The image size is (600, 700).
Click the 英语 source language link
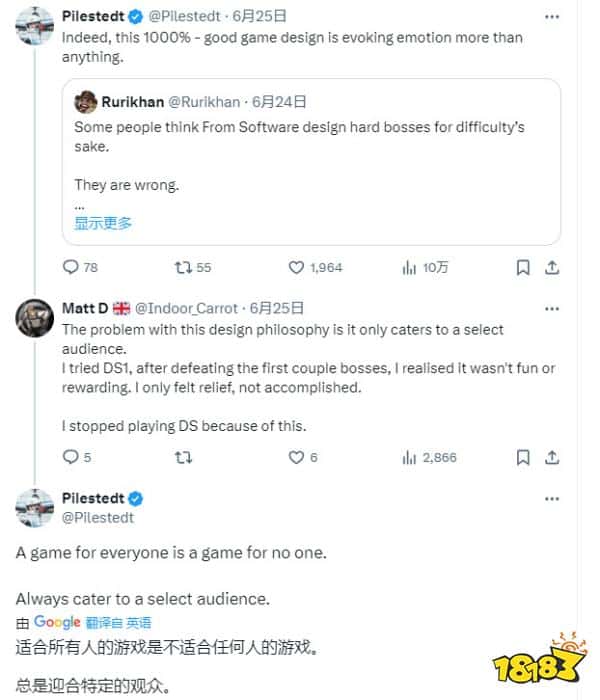(140, 622)
